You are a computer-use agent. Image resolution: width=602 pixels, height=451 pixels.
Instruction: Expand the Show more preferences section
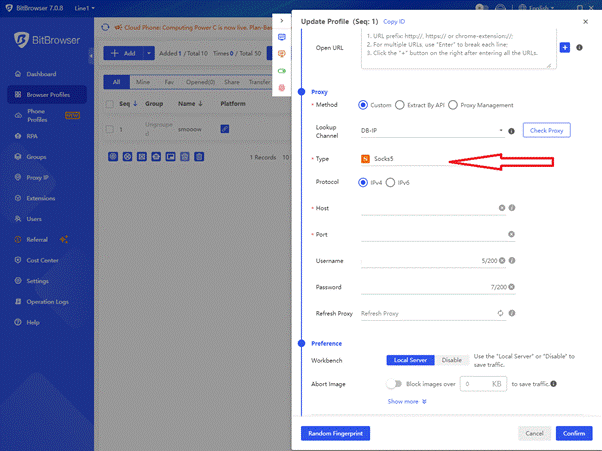pyautogui.click(x=407, y=402)
